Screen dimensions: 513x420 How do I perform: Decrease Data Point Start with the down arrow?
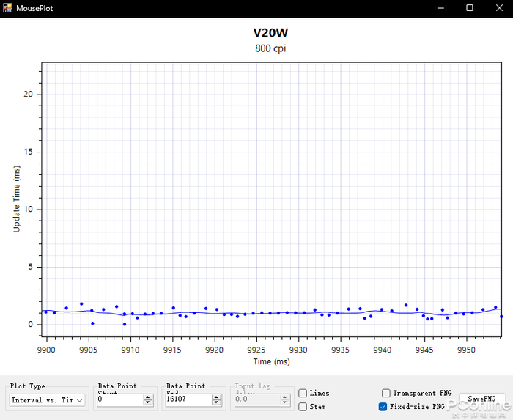click(148, 402)
